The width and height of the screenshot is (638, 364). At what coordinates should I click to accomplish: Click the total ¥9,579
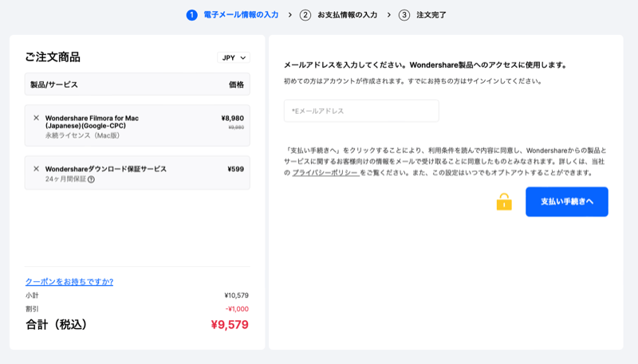[x=230, y=325]
